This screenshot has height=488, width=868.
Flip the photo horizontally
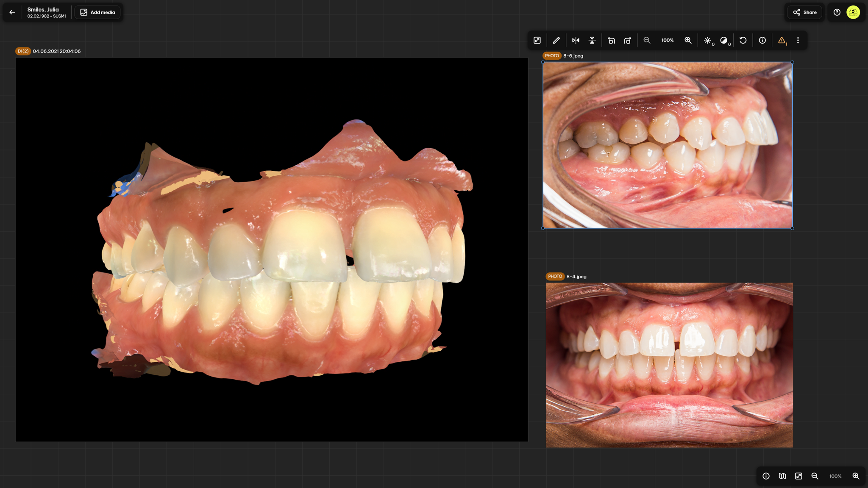pos(576,40)
